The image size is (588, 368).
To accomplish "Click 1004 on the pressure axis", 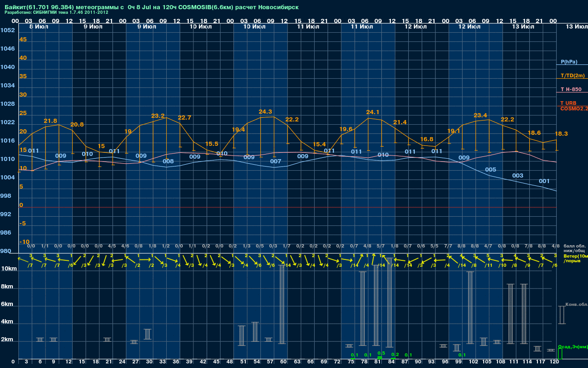I will [7, 178].
